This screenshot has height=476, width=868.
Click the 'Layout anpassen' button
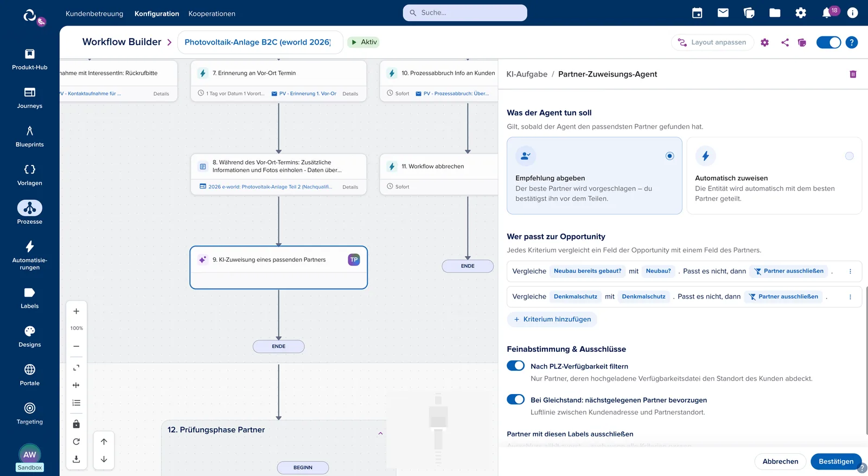pyautogui.click(x=712, y=42)
